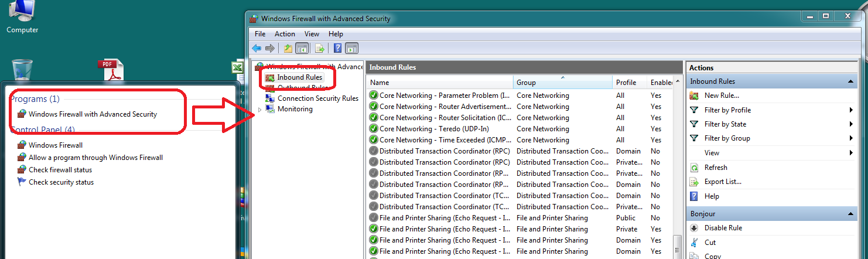This screenshot has height=259, width=868.
Task: Click the Export List toolbar icon
Action: (320, 48)
